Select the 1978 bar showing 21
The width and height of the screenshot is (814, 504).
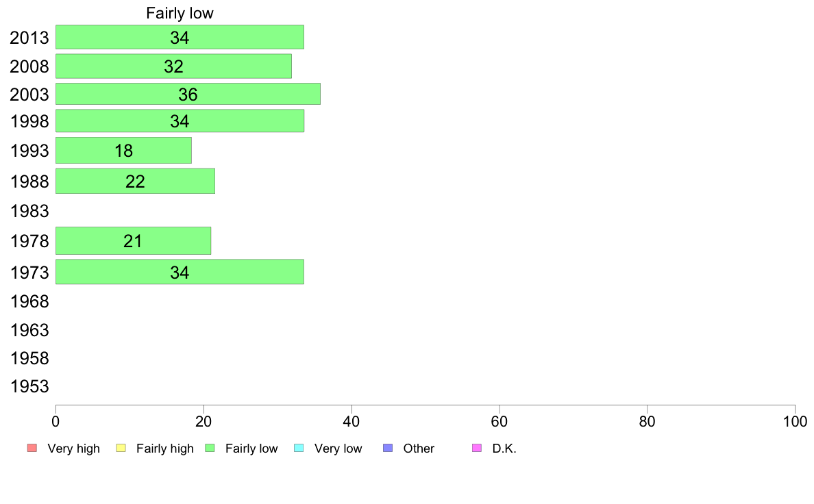click(x=133, y=241)
